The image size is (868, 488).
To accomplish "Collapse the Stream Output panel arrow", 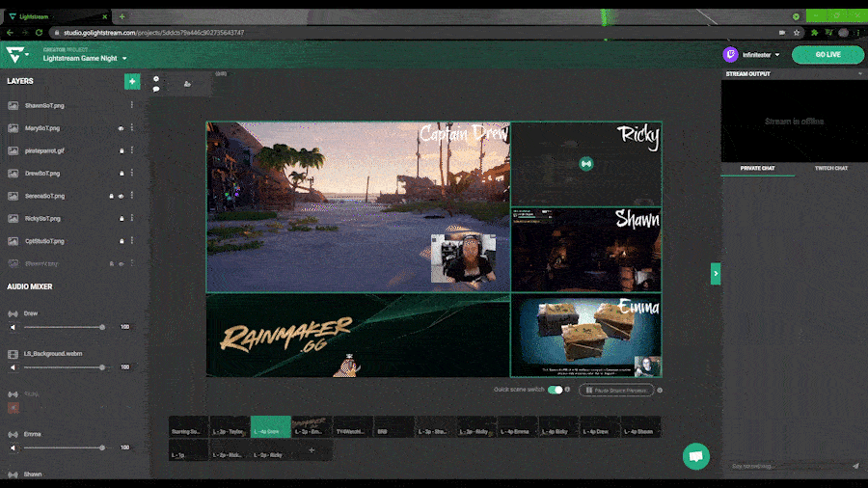I will (860, 74).
